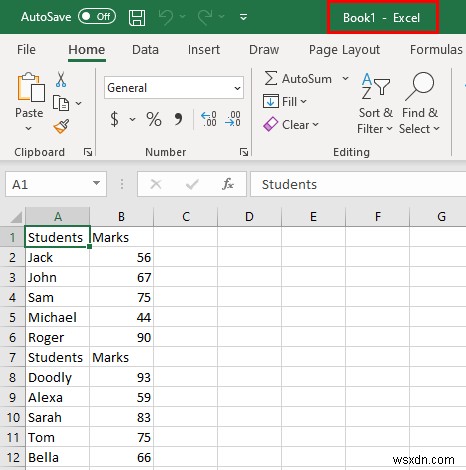
Task: Click cell containing Roger
Action: coord(57,337)
